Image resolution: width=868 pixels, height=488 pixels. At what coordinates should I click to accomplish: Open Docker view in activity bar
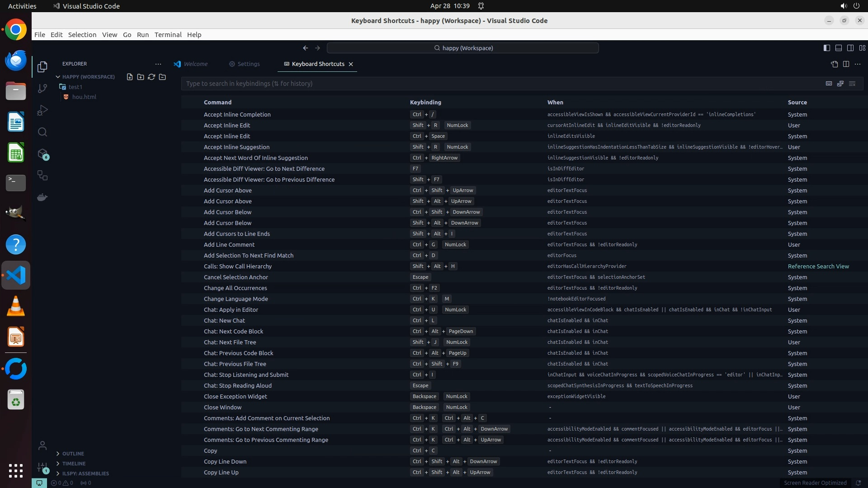42,197
